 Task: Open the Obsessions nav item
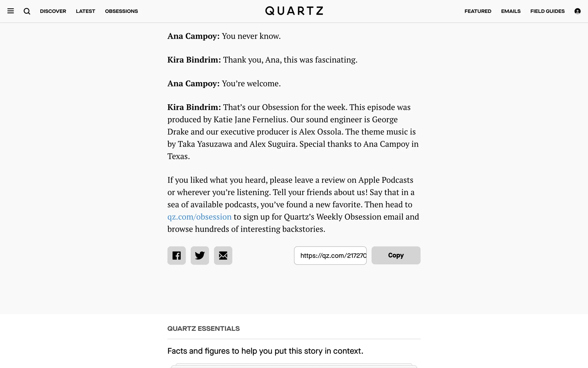coord(121,11)
